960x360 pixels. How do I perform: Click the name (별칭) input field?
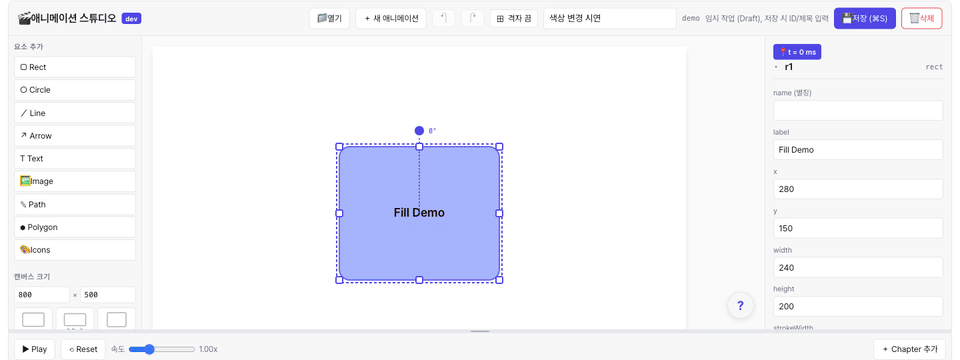tap(858, 111)
